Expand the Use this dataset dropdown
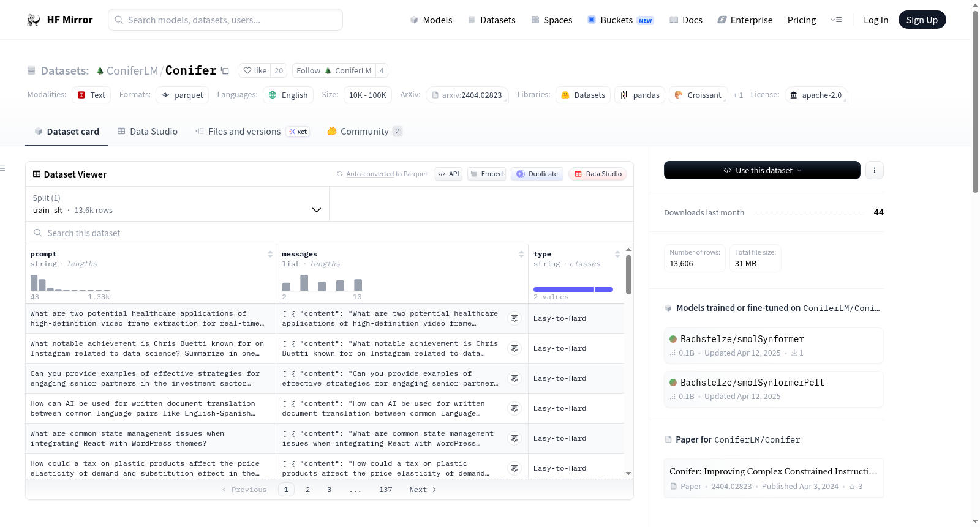The image size is (980, 527). [x=762, y=170]
